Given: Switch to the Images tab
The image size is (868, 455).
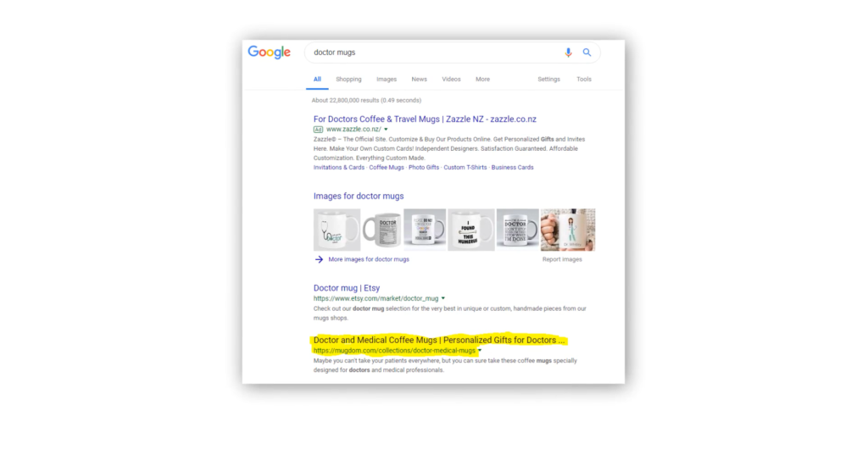Looking at the screenshot, I should (387, 79).
